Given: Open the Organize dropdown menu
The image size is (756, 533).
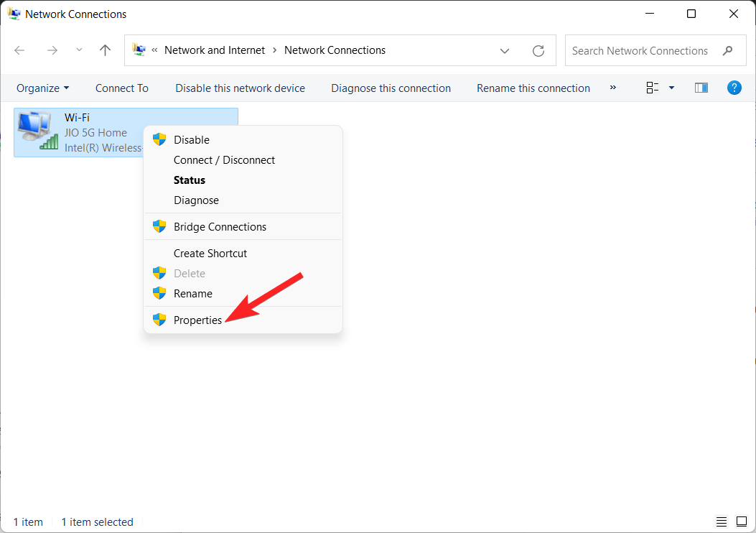Looking at the screenshot, I should pyautogui.click(x=43, y=88).
